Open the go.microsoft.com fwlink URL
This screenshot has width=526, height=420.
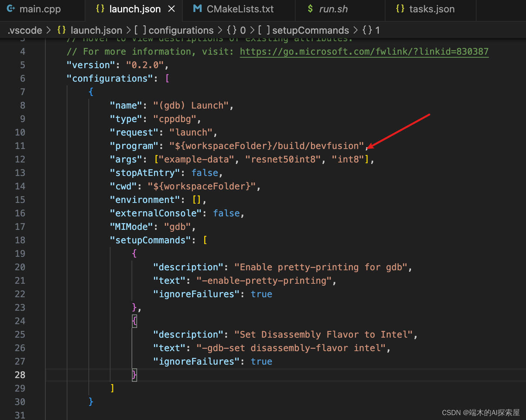pos(364,51)
